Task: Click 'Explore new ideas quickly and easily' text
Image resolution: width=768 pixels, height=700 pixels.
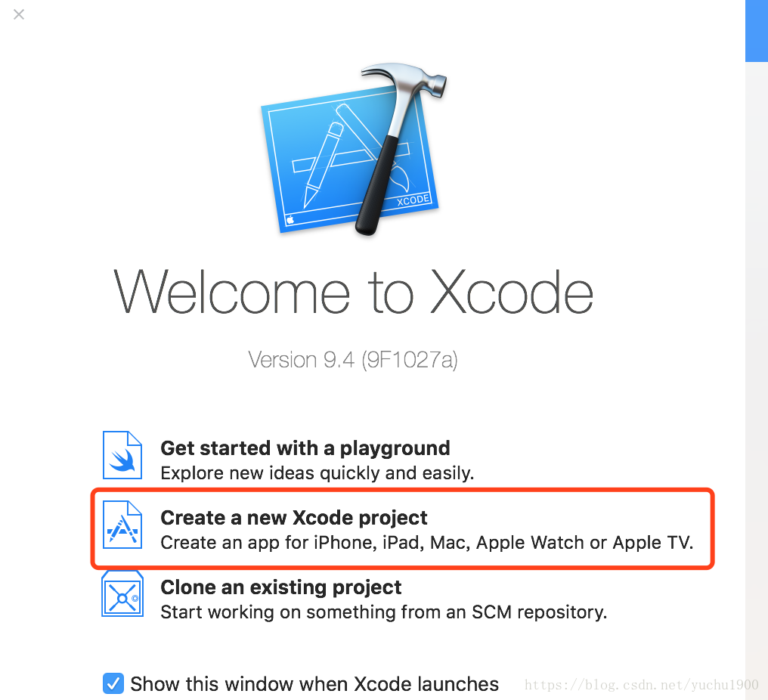Action: pos(317,473)
